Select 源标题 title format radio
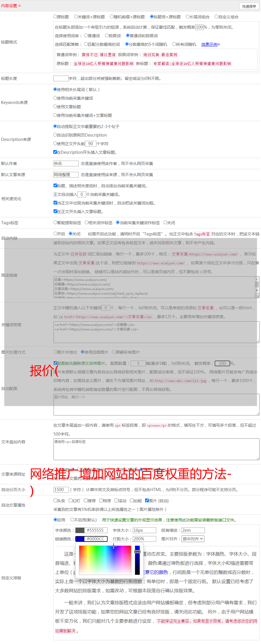This screenshot has height=644, width=261. [55, 17]
